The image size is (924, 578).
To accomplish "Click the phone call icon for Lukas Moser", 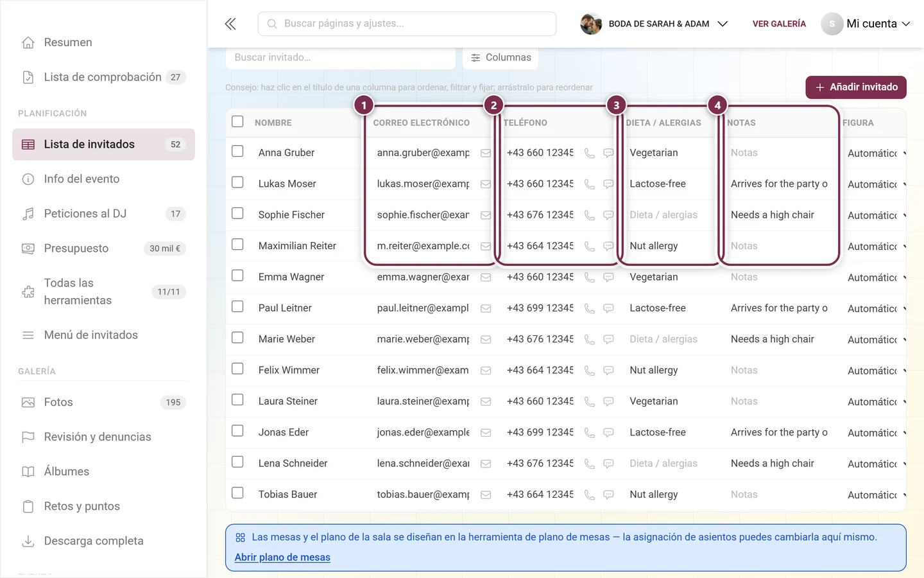I will (x=589, y=184).
